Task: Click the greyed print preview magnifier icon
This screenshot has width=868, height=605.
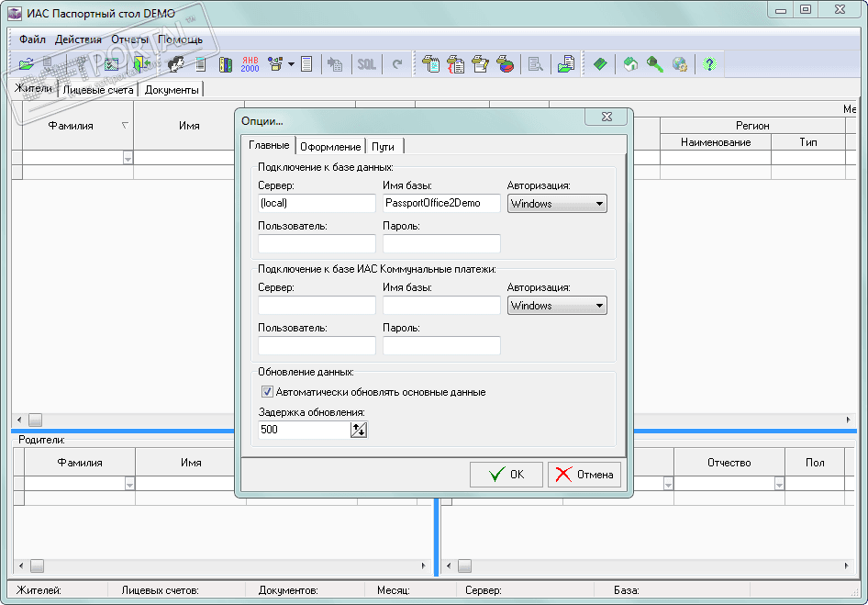Action: pos(535,64)
